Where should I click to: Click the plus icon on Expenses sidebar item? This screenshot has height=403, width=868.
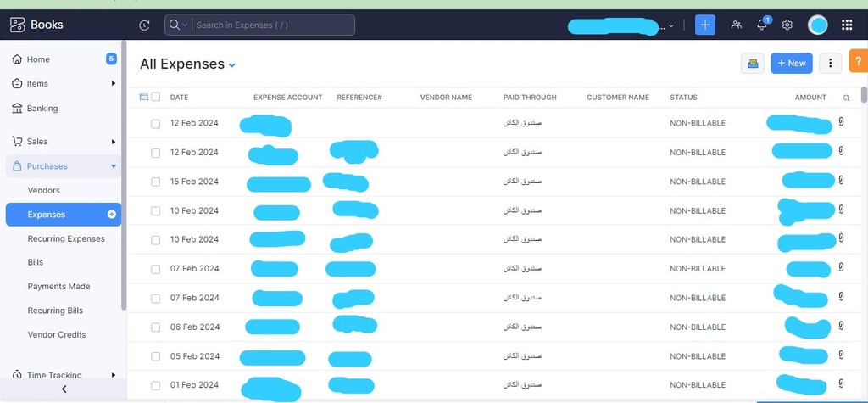pyautogui.click(x=112, y=215)
